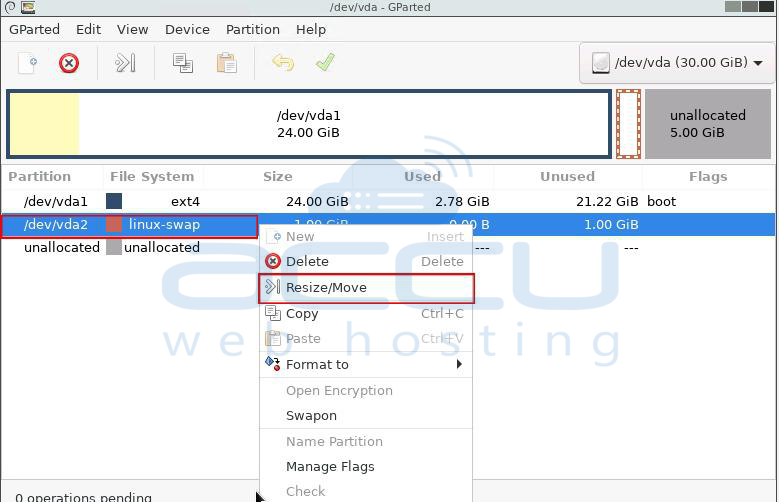
Task: Click the Undo last operation arrow icon
Action: click(x=283, y=63)
